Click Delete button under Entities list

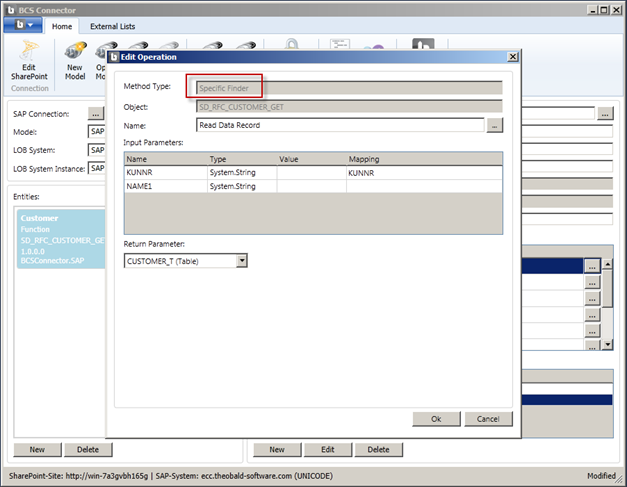(x=87, y=450)
